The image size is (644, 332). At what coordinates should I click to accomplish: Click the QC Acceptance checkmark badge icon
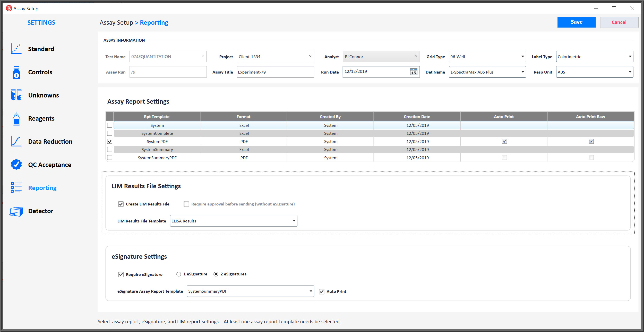pyautogui.click(x=16, y=164)
